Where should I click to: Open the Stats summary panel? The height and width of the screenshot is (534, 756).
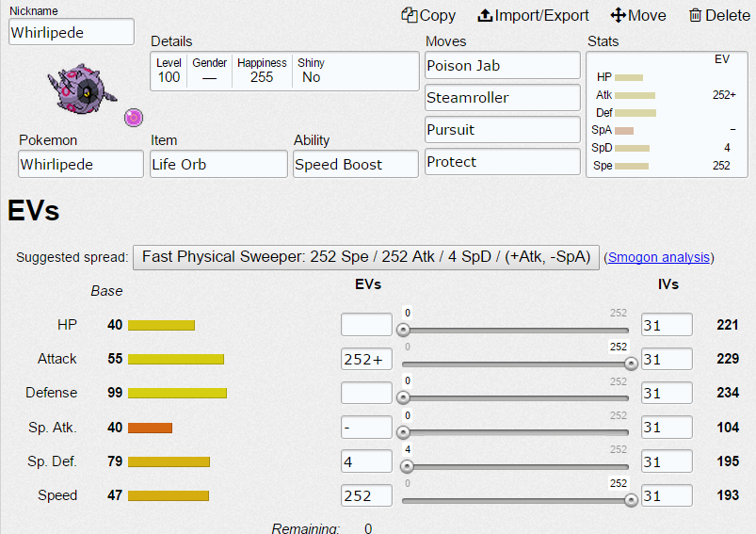[x=667, y=115]
